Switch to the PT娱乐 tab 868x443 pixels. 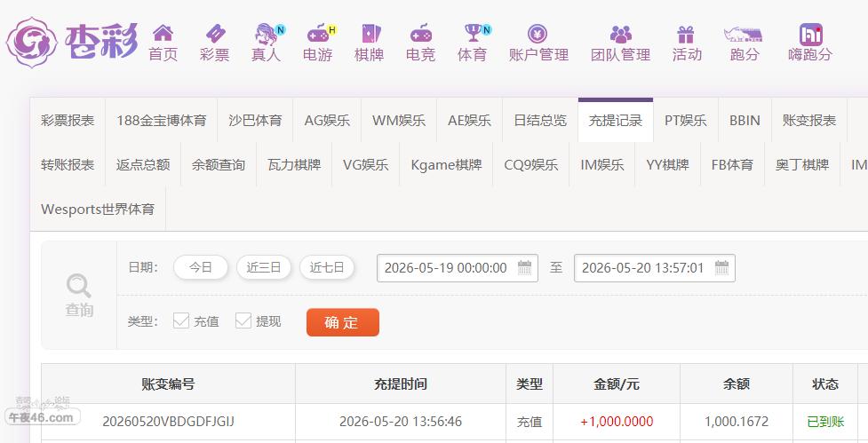pyautogui.click(x=685, y=120)
